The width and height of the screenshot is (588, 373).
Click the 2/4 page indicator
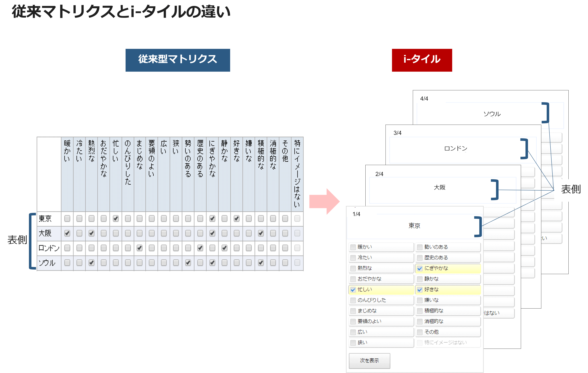click(x=379, y=174)
